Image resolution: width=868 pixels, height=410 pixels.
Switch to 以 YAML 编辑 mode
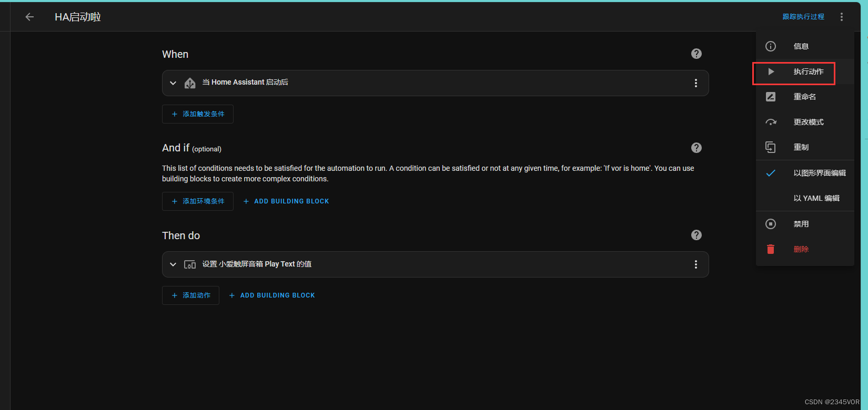click(x=805, y=198)
